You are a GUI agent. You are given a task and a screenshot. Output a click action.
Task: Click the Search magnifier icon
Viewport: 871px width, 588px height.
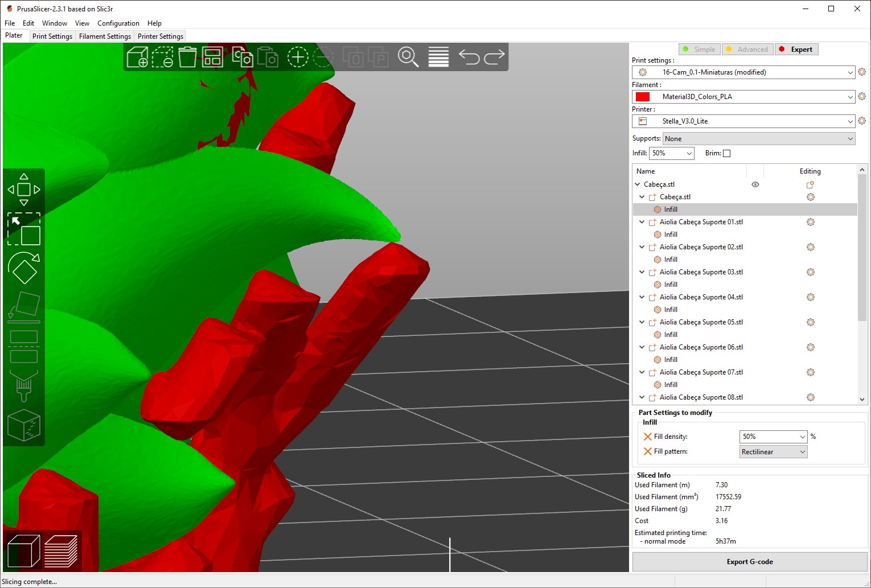pos(408,57)
